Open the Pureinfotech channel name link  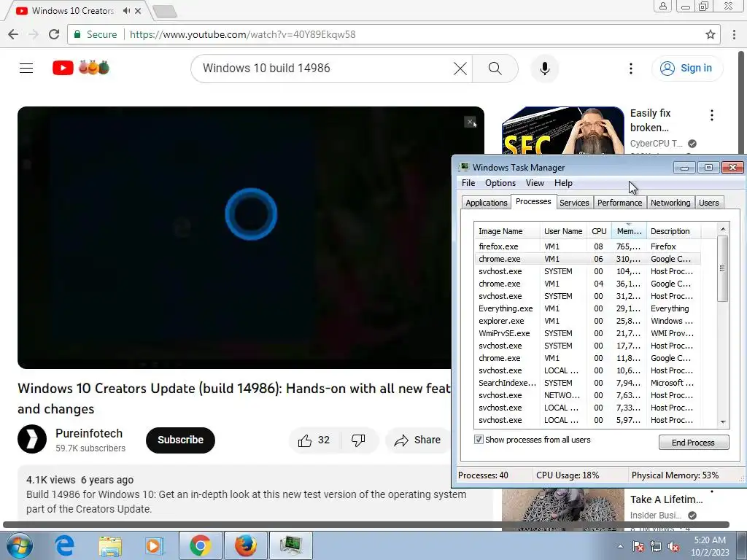coord(89,433)
